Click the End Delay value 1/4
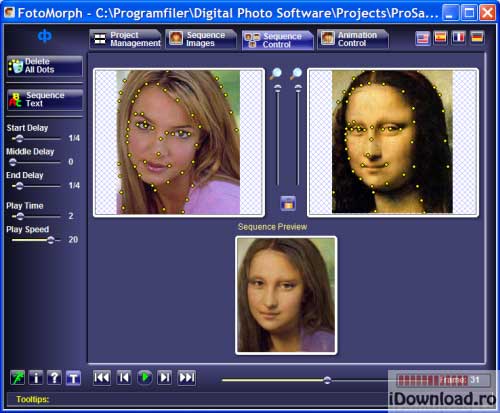 [74, 185]
